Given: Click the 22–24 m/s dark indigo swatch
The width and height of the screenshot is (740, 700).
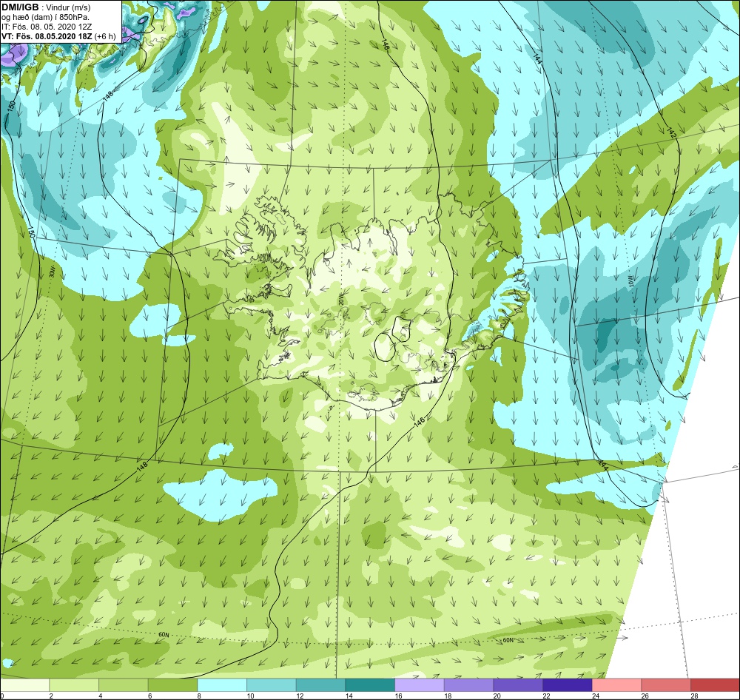Looking at the screenshot, I should pos(567,685).
